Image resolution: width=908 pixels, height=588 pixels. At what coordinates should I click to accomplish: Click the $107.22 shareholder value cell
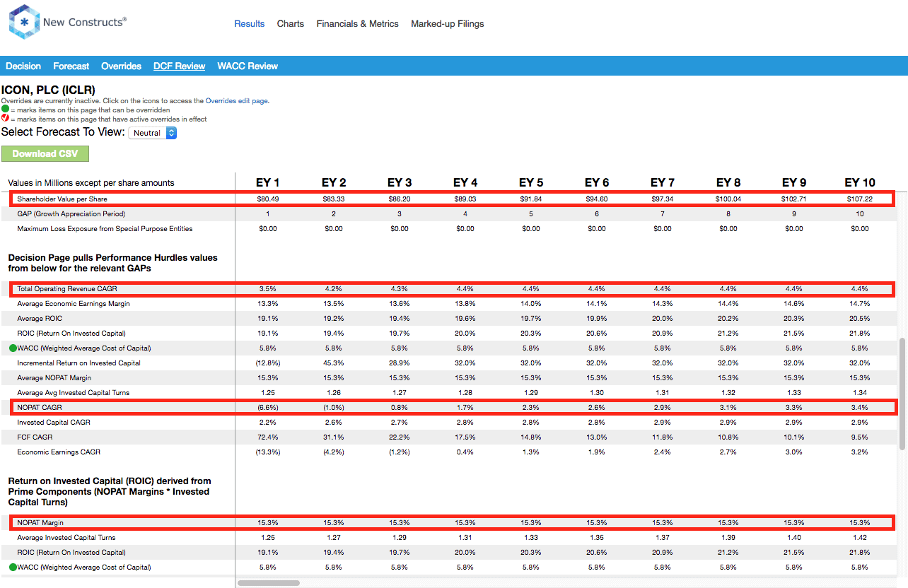(860, 199)
